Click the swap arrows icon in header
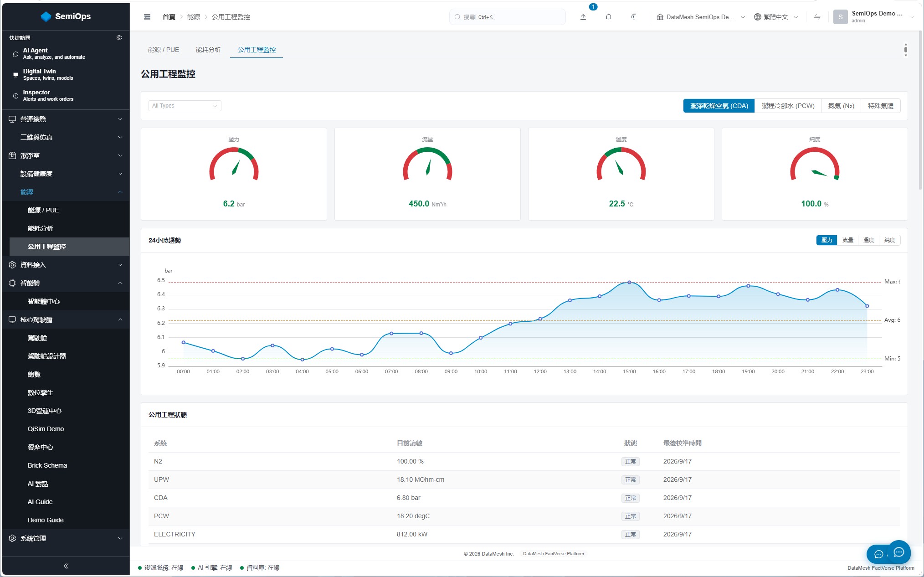This screenshot has width=924, height=577. (x=817, y=17)
